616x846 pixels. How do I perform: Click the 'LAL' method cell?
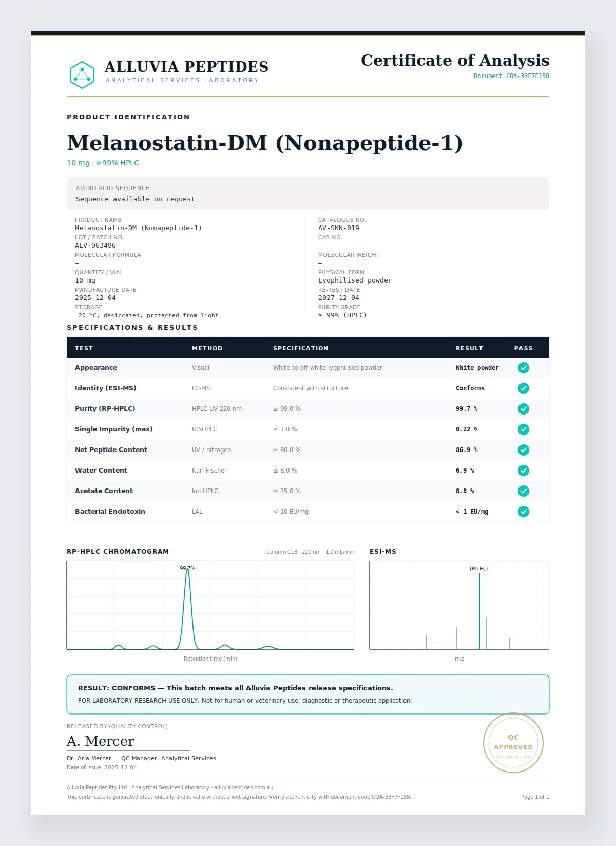pos(197,512)
